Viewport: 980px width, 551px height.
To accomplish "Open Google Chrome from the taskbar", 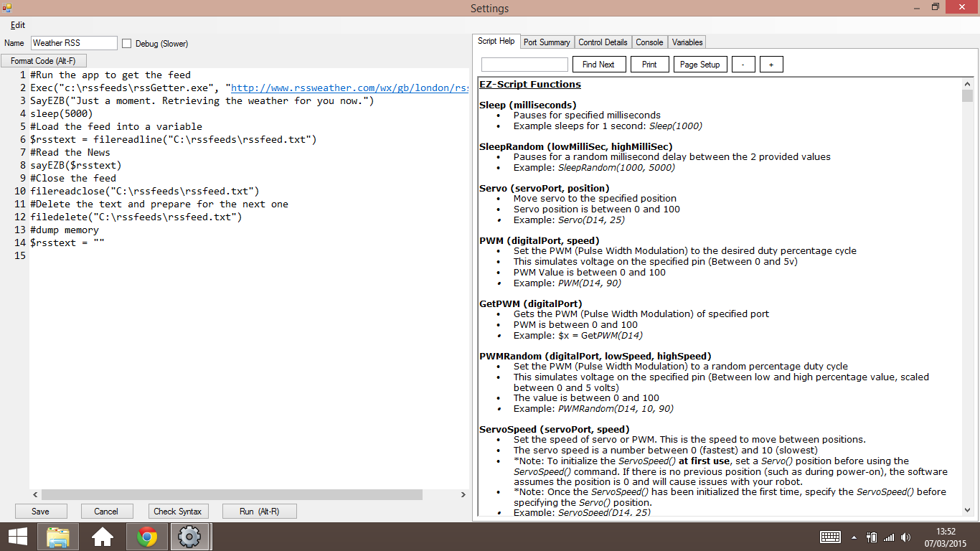I will (x=146, y=536).
